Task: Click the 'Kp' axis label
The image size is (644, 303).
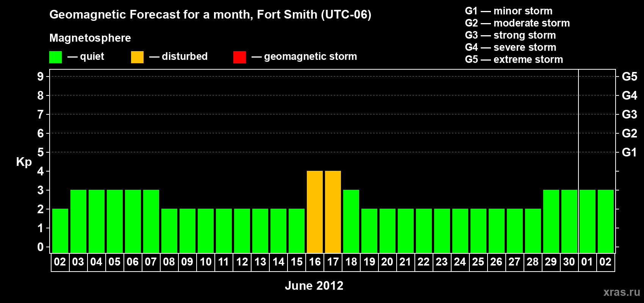Action: [24, 162]
